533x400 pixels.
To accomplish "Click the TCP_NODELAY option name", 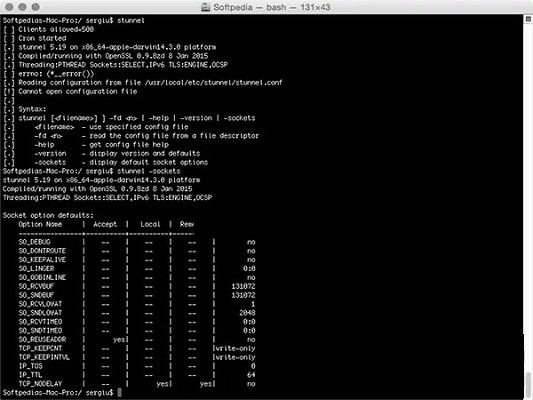I will point(40,383).
